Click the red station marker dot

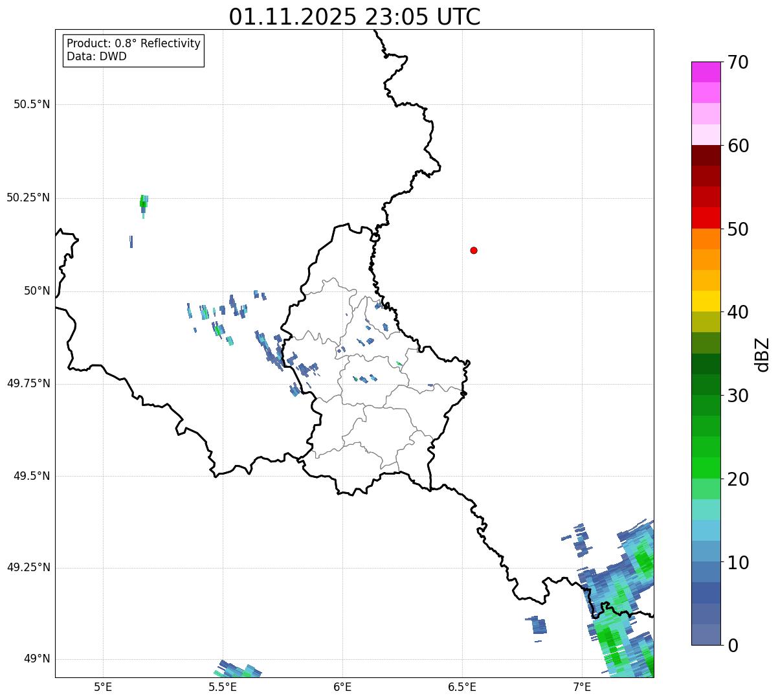[x=474, y=250]
